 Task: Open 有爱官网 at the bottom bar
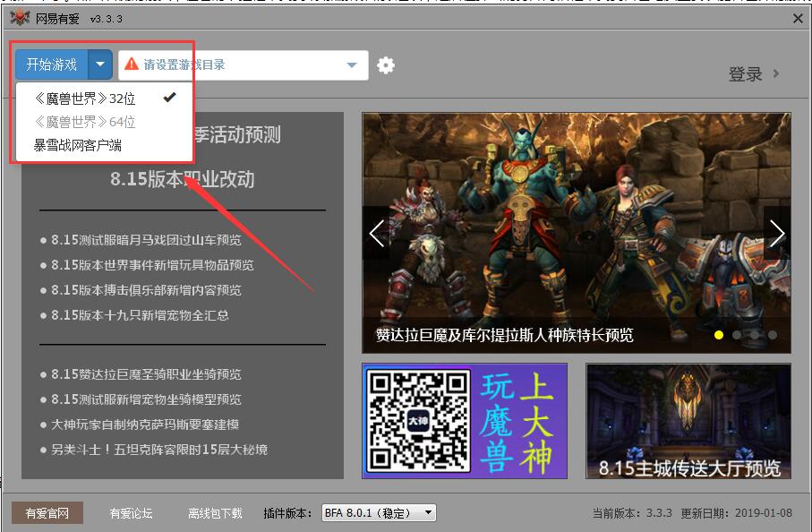coord(46,512)
